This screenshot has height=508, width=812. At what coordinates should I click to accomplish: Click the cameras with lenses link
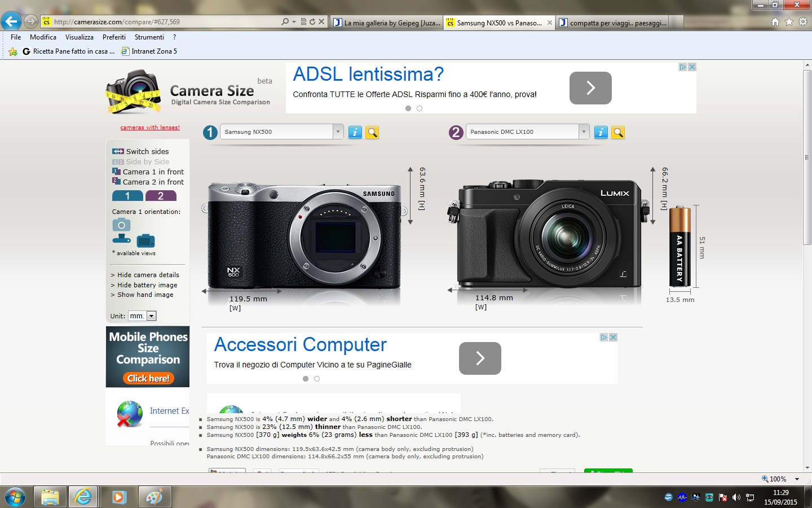[x=149, y=127]
